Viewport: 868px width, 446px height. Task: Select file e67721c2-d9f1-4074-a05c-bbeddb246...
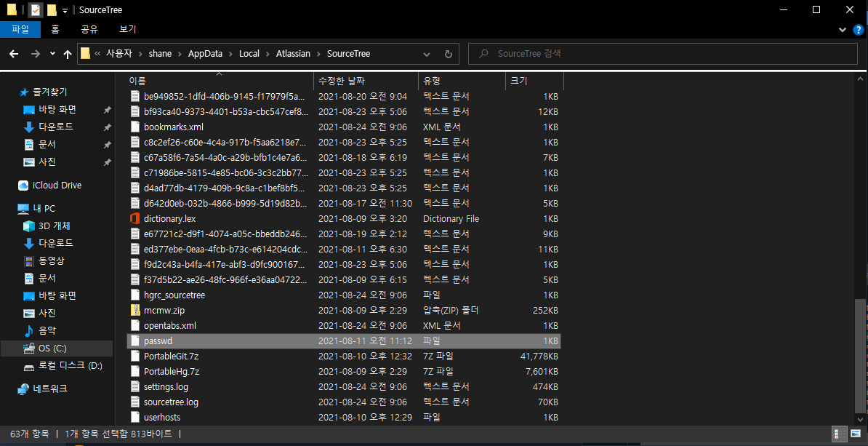click(226, 234)
